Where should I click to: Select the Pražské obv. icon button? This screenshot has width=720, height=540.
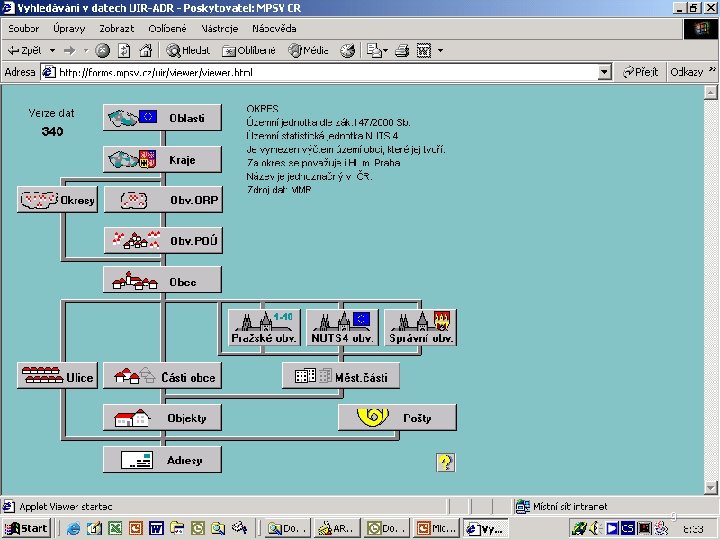tap(264, 327)
